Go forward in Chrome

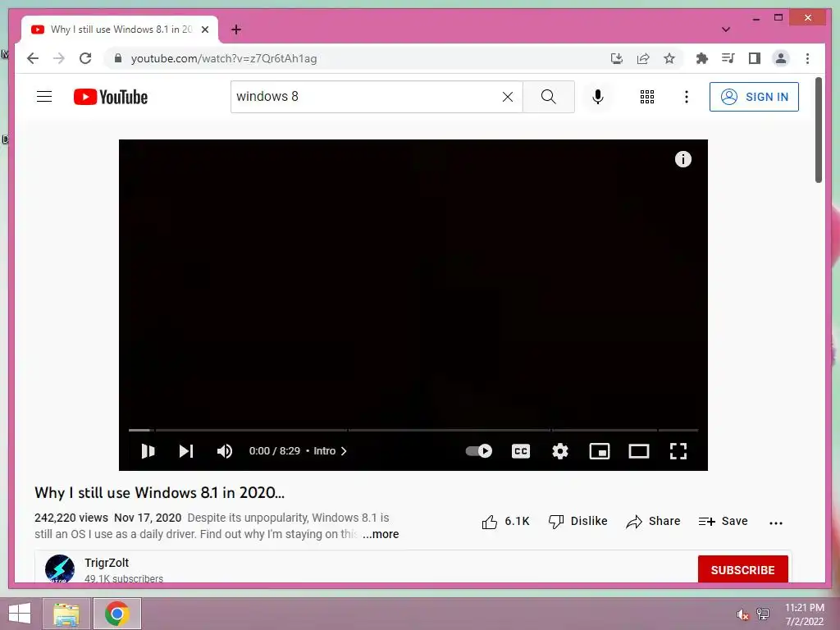tap(59, 58)
